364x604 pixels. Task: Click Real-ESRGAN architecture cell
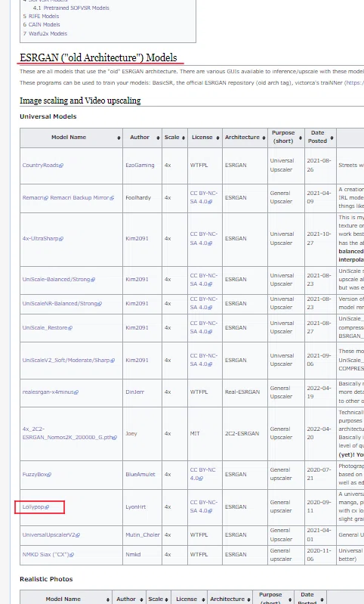tap(242, 392)
